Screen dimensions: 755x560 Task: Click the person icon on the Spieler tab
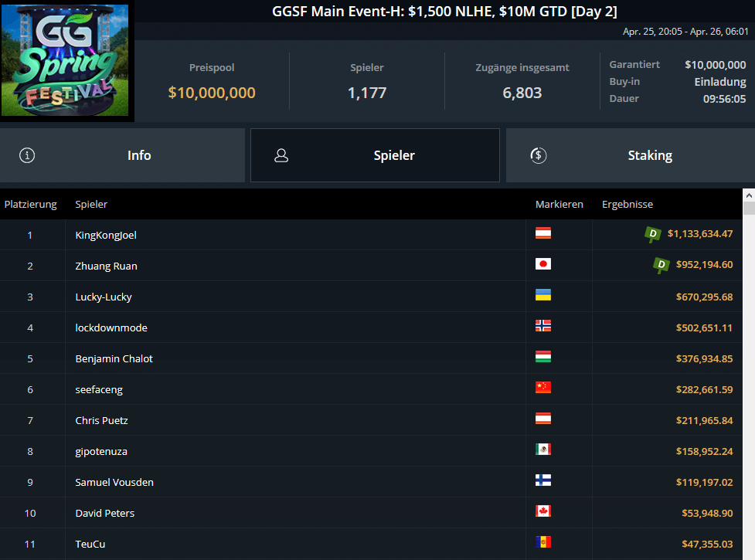coord(281,155)
